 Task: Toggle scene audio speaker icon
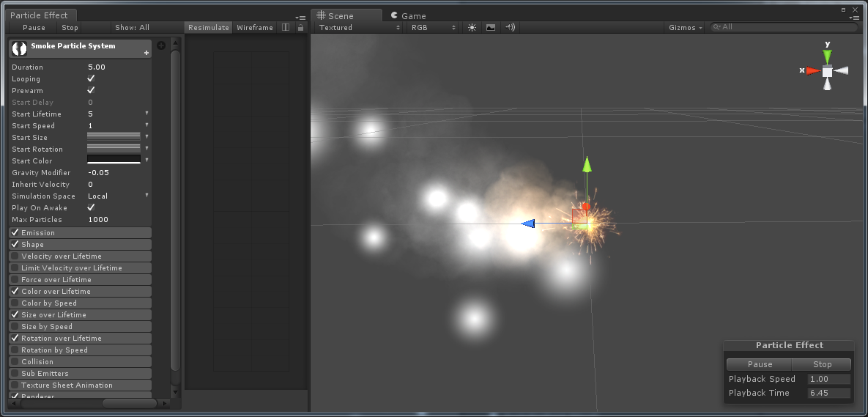[x=510, y=27]
